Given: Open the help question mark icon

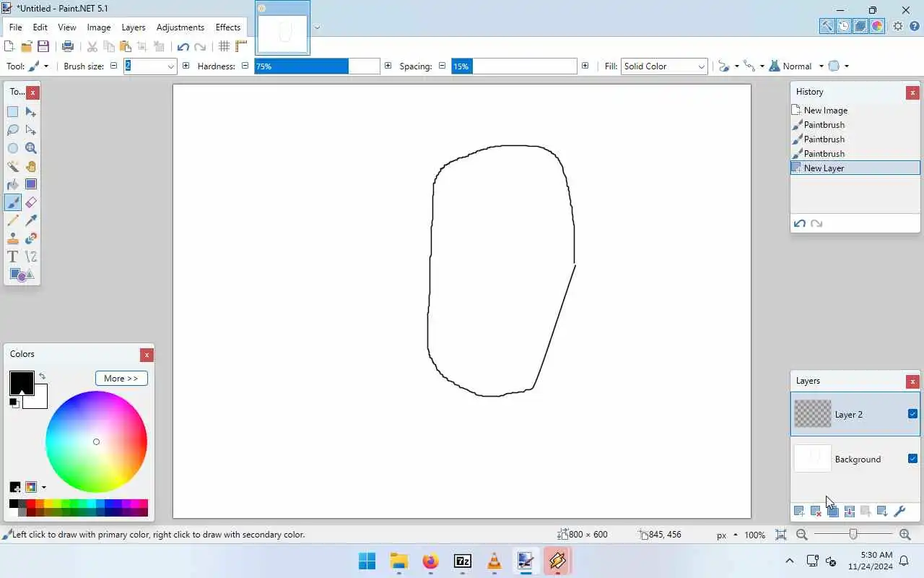Looking at the screenshot, I should click(915, 26).
